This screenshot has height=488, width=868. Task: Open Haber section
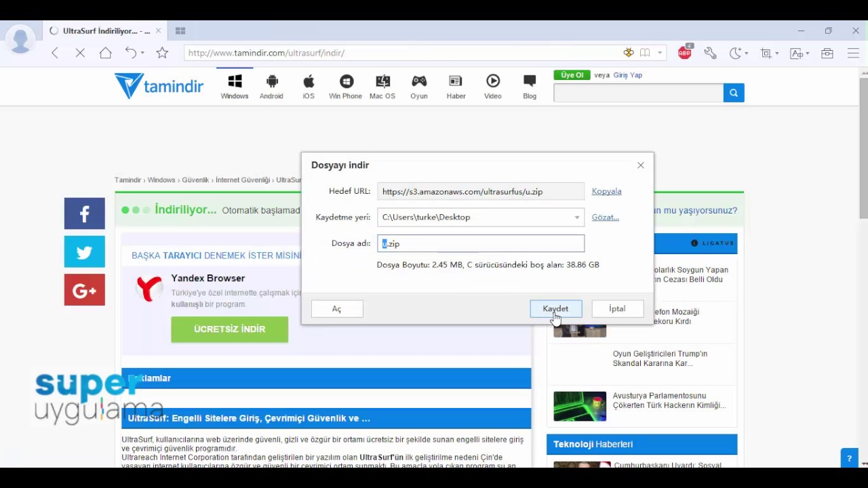tap(456, 87)
